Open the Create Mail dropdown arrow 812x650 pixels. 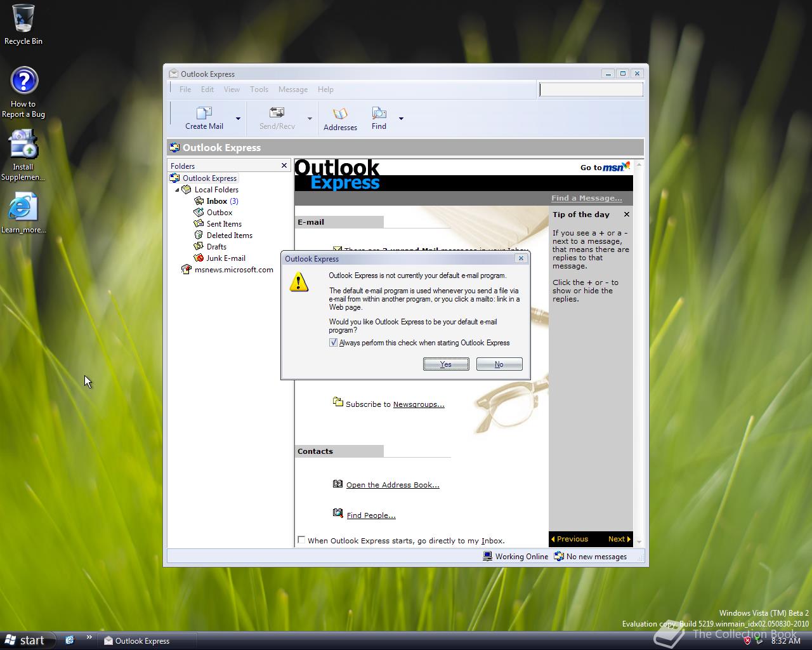[238, 119]
